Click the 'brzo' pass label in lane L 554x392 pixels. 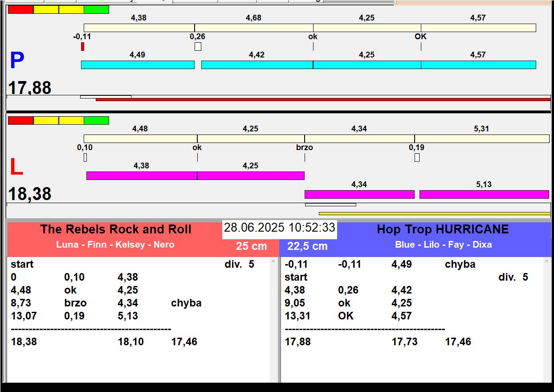(x=305, y=147)
